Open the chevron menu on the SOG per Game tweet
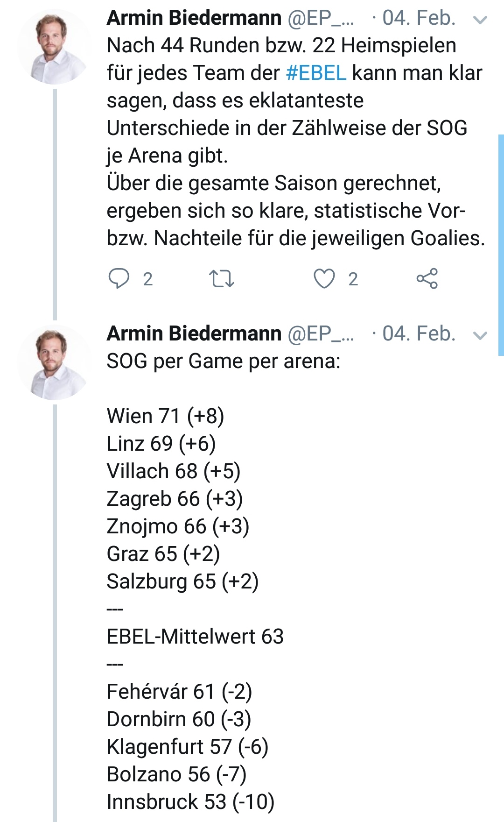Viewport: 504px width, 822px height. [x=480, y=335]
